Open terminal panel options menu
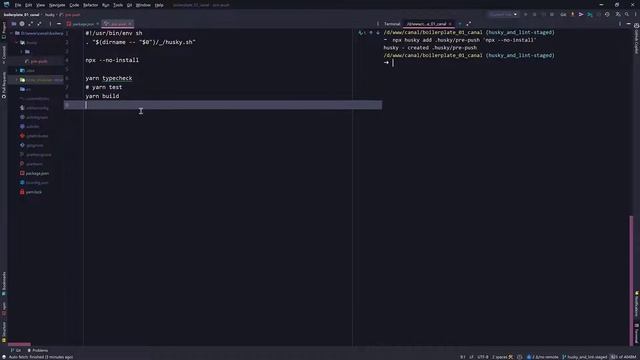640x360 pixels. (x=620, y=24)
